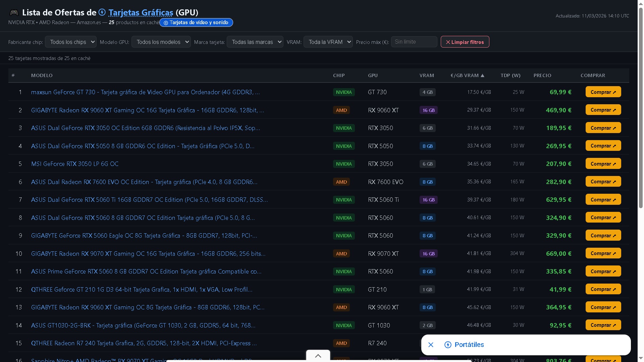Click the lightning icon before Tarjetas Gráficas

pos(102,12)
